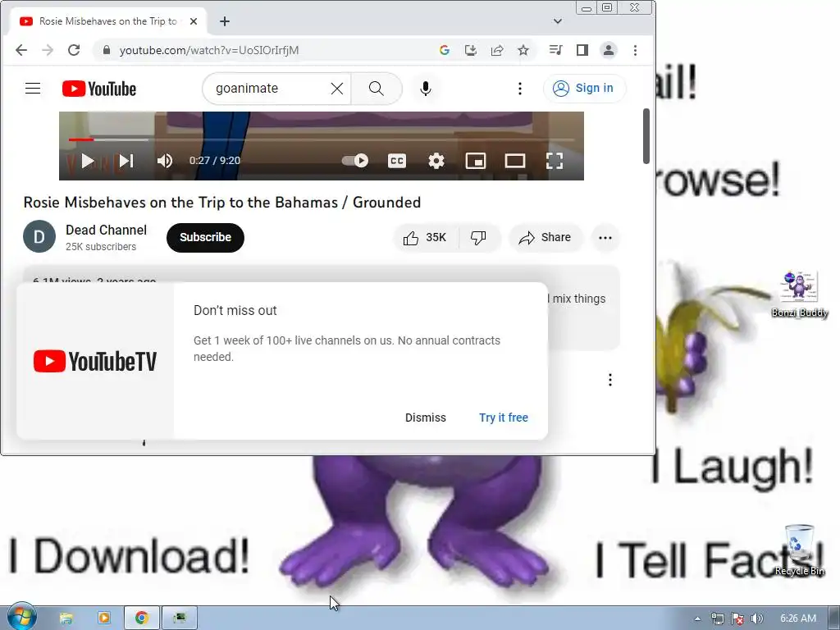Open the Google icon in address bar
The height and width of the screenshot is (630, 840).
tap(444, 50)
